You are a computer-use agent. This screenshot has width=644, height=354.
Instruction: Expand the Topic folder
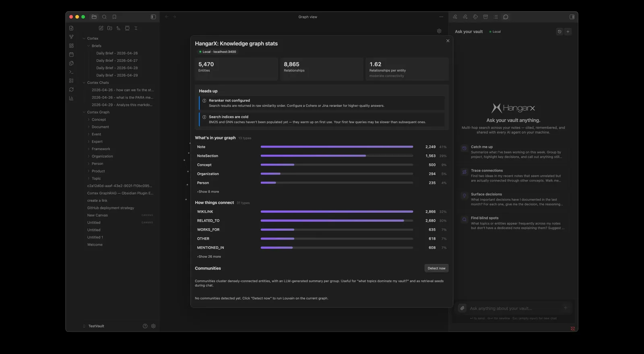point(89,178)
